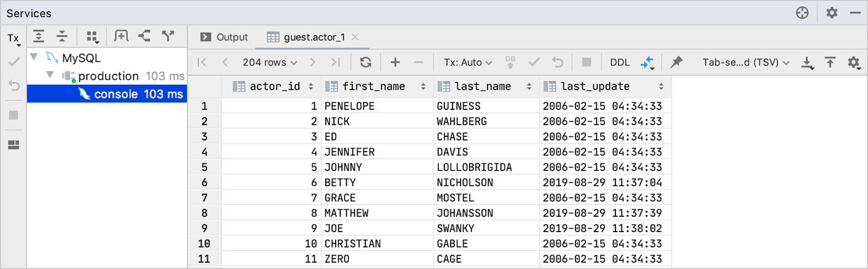
Task: Click the branch arrows icon in tree toolbar
Action: [x=168, y=36]
